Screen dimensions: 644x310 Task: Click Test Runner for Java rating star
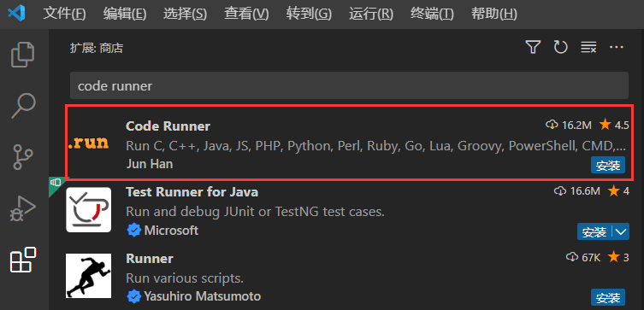(613, 190)
